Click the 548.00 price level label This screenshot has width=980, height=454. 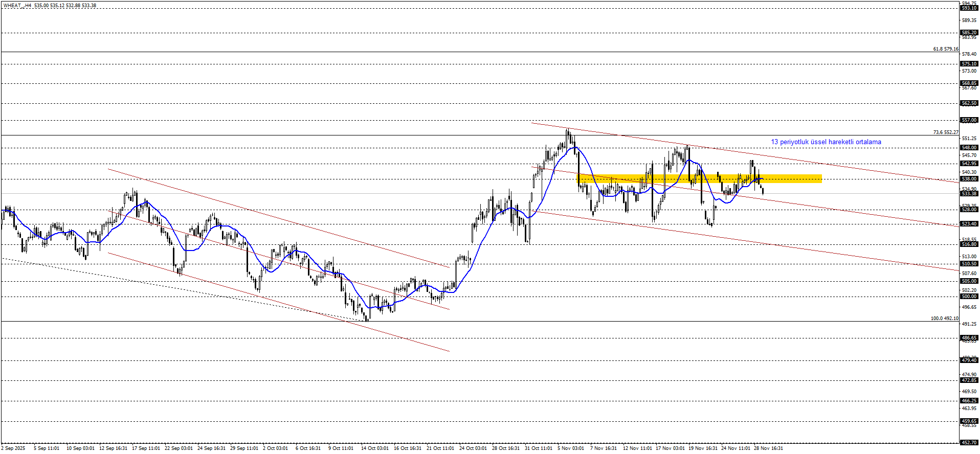click(969, 148)
